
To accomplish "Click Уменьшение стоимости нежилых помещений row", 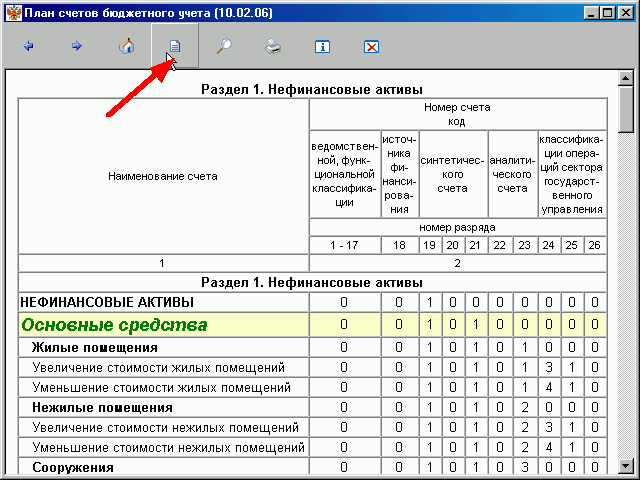I will pos(312,447).
